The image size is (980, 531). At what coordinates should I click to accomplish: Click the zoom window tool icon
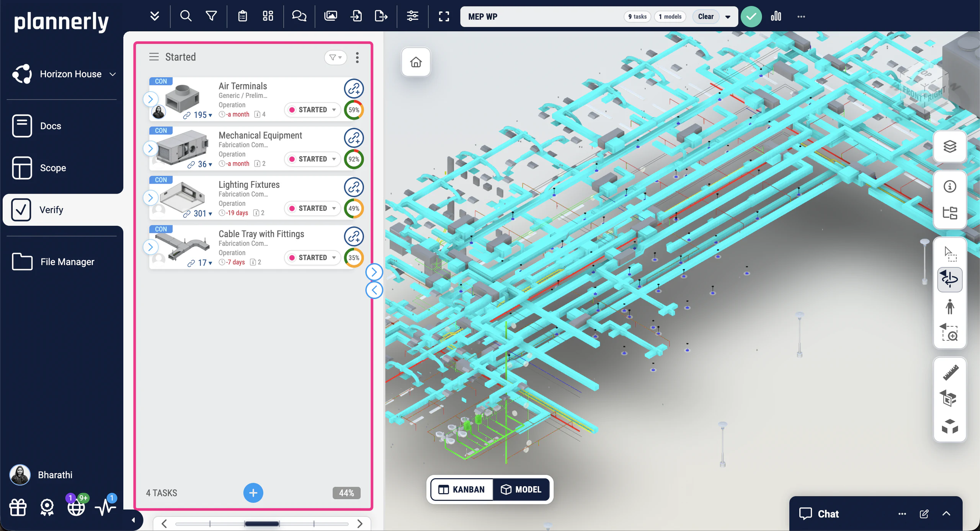[x=950, y=333]
